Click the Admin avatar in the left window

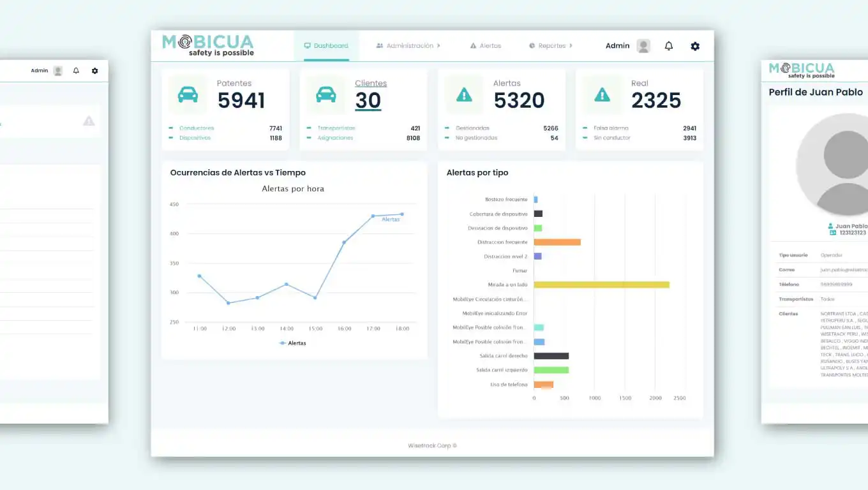pyautogui.click(x=58, y=71)
